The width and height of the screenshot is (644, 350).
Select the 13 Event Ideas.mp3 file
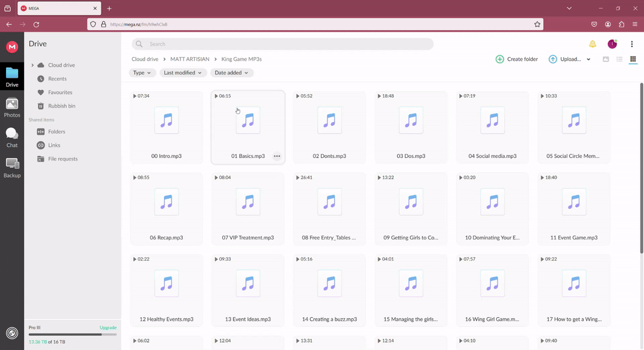point(248,290)
